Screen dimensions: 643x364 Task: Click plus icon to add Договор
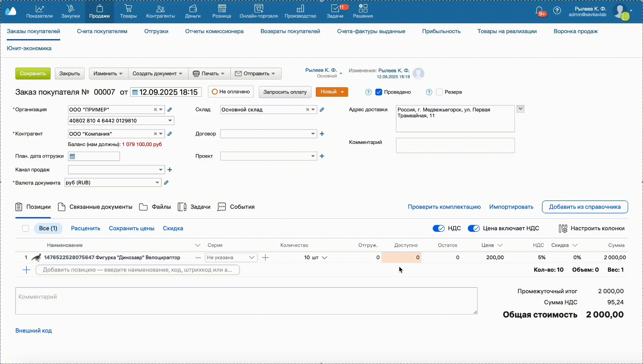(322, 134)
